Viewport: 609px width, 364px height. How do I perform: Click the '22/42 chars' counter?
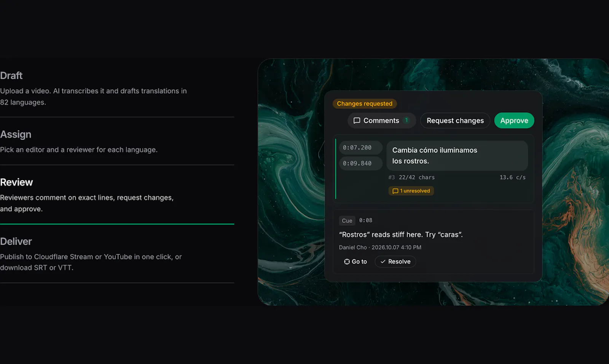point(417,177)
